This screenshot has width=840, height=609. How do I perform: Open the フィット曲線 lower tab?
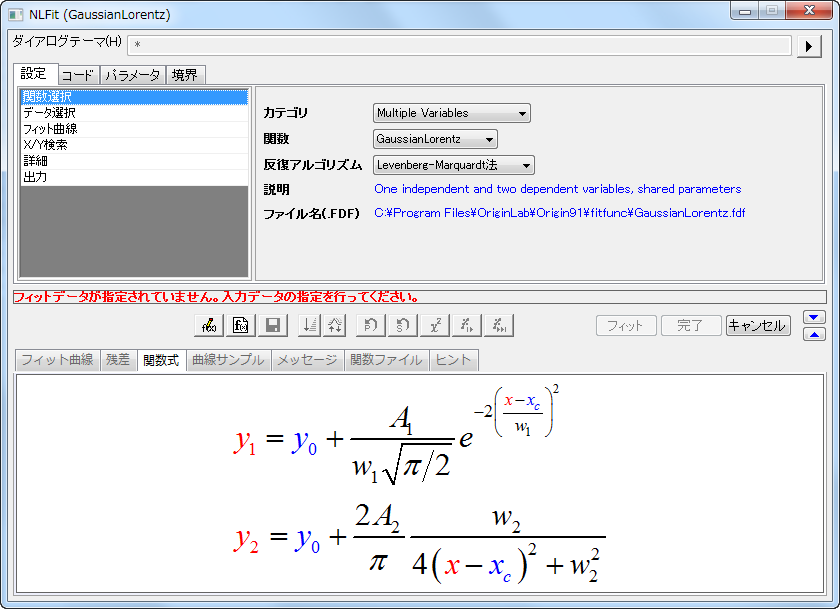(57, 359)
